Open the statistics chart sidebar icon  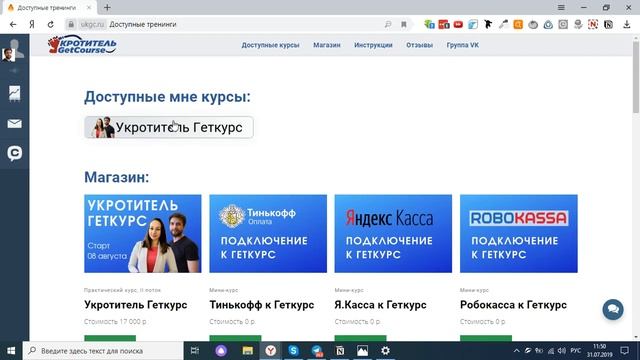click(x=14, y=93)
